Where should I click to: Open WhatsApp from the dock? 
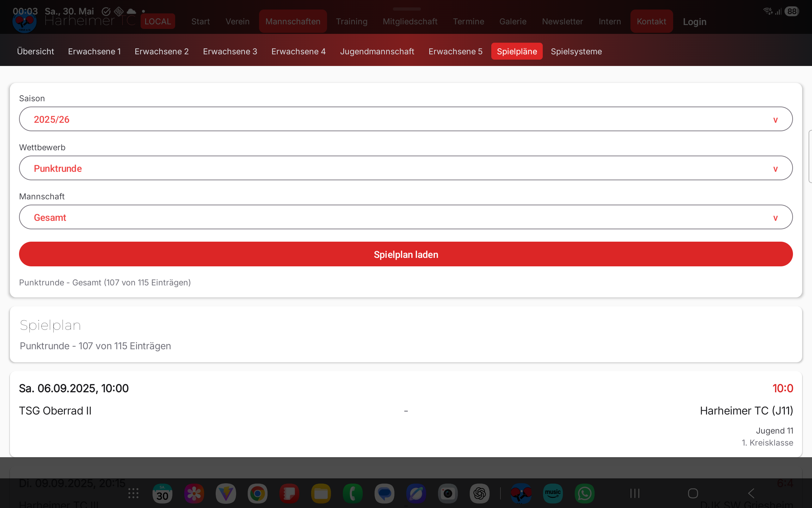pyautogui.click(x=585, y=493)
